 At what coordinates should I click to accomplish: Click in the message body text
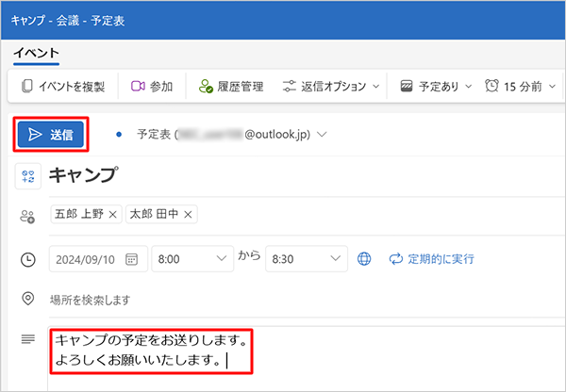click(x=151, y=351)
